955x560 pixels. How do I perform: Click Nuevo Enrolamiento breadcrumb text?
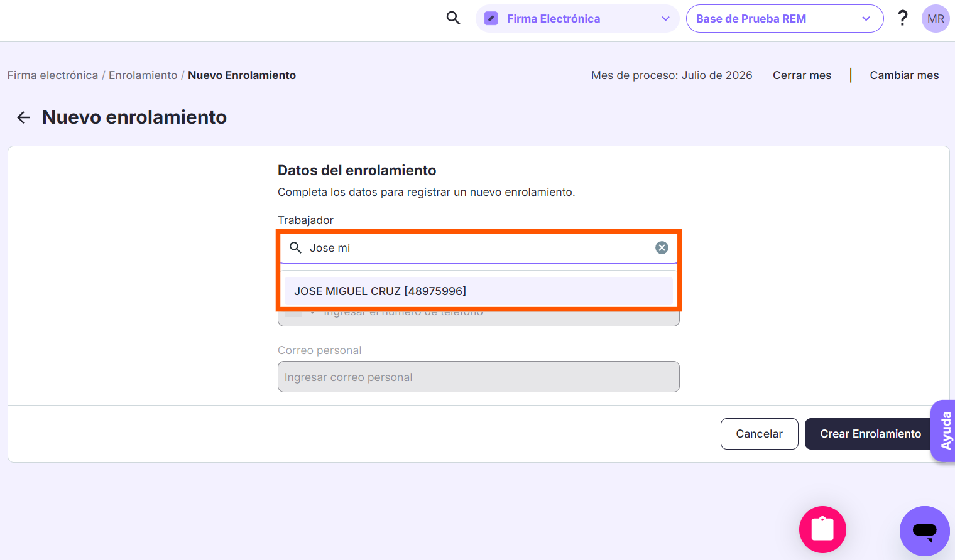(242, 75)
